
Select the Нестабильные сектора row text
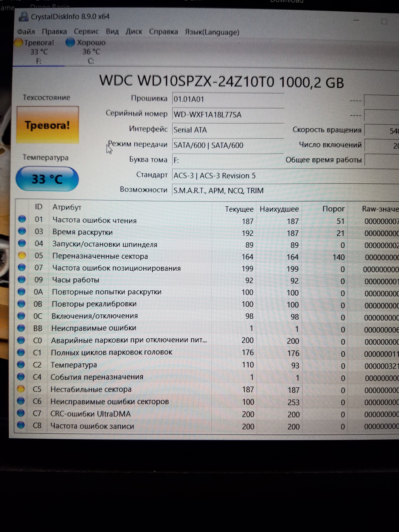91,389
